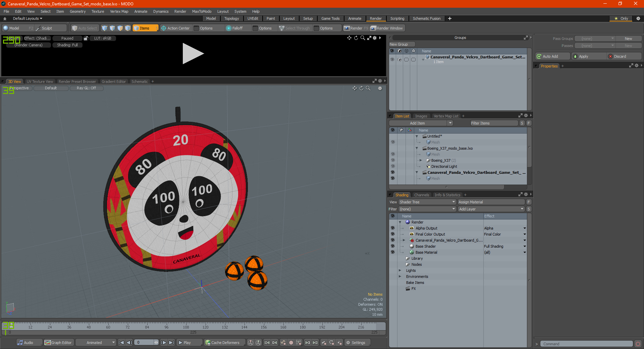This screenshot has width=644, height=349.
Task: Click Render Window button
Action: tap(387, 28)
